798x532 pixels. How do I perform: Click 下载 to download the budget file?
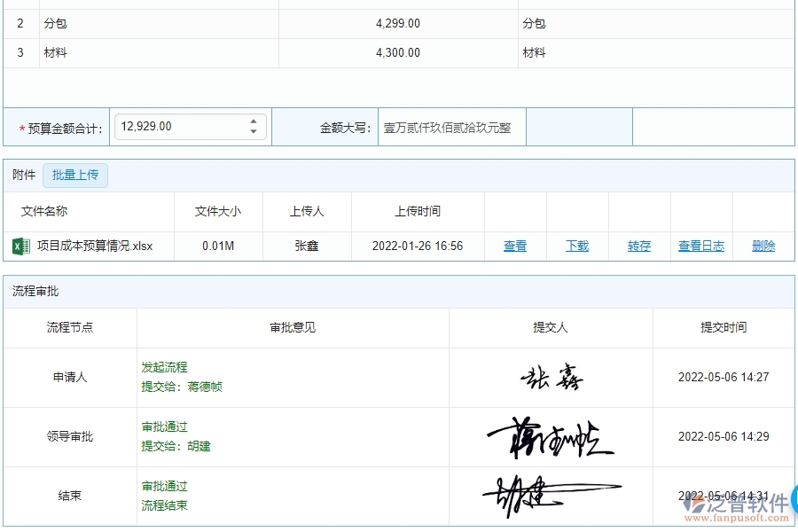point(577,246)
